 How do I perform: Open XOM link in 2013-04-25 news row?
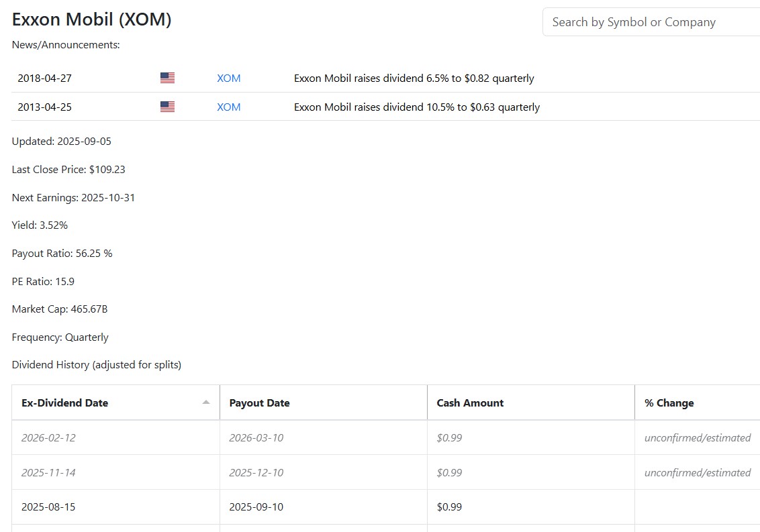coord(229,107)
